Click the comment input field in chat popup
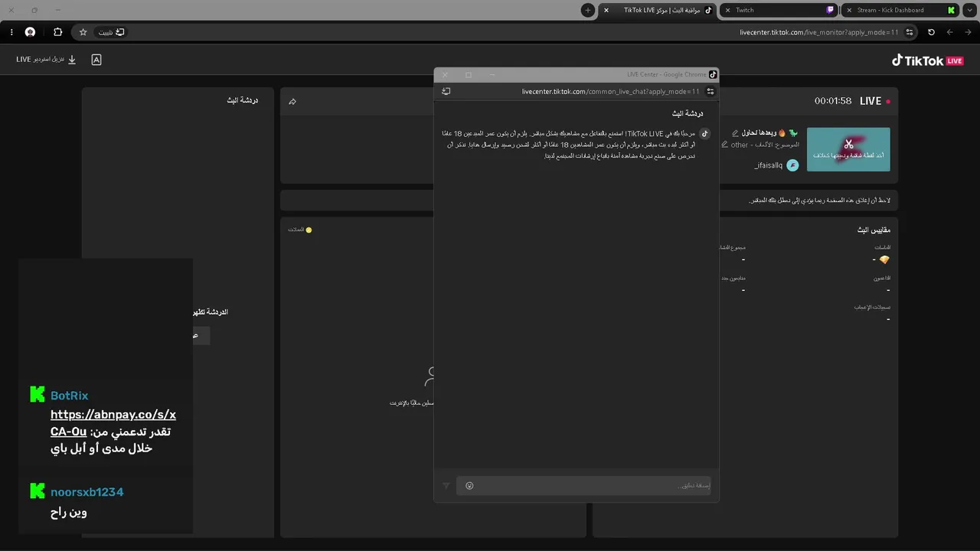This screenshot has height=551, width=980. [583, 485]
